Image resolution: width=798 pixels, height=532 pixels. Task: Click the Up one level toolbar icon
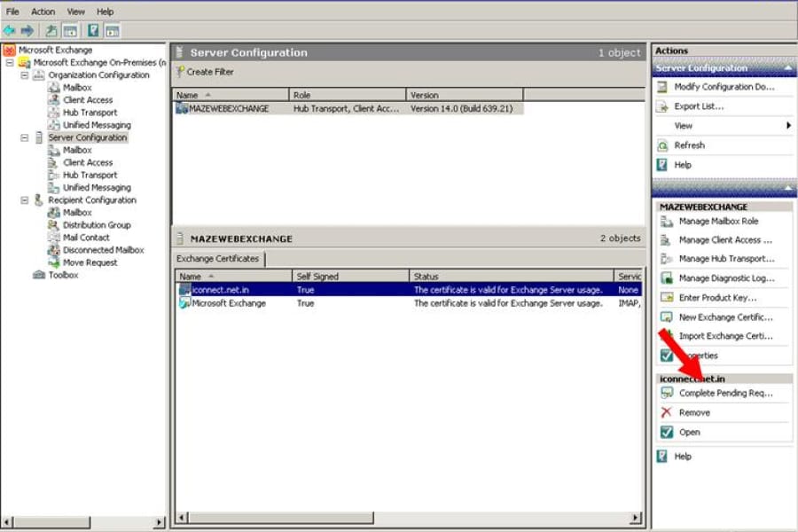click(51, 30)
